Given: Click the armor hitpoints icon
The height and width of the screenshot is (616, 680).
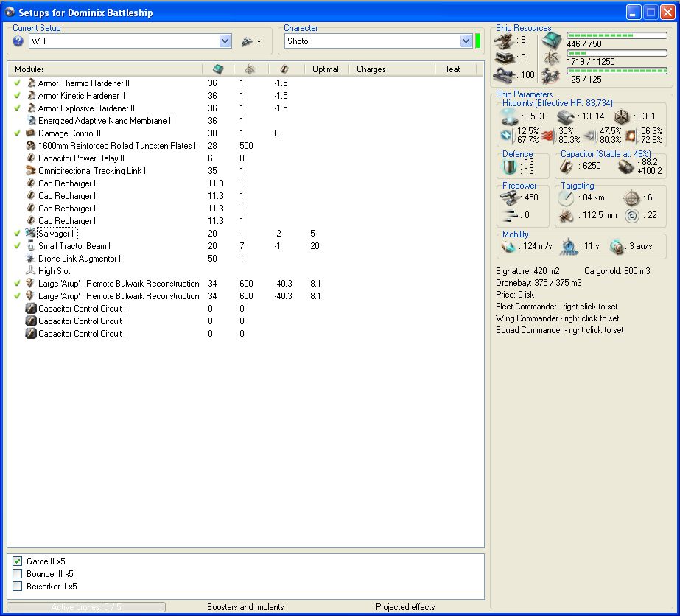Looking at the screenshot, I should tap(565, 116).
